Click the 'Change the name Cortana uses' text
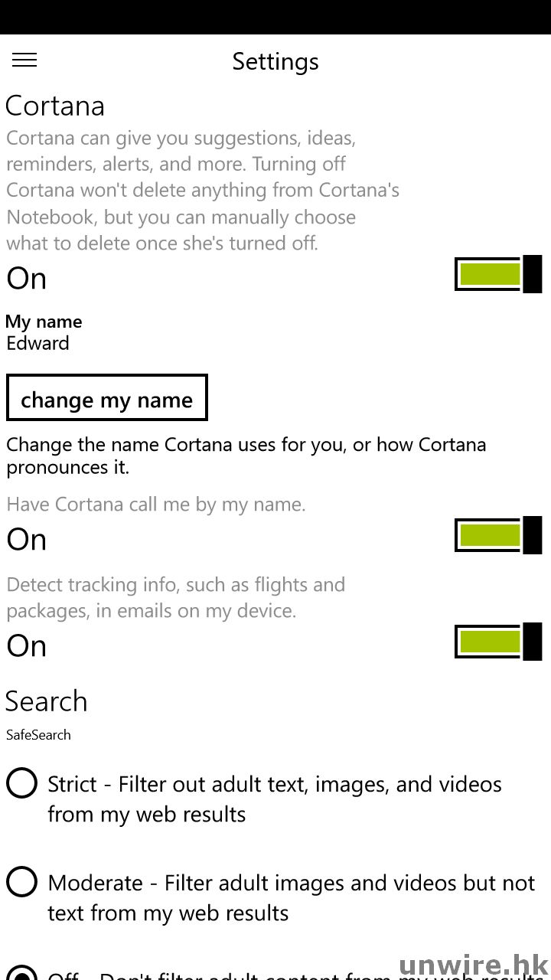 (246, 456)
